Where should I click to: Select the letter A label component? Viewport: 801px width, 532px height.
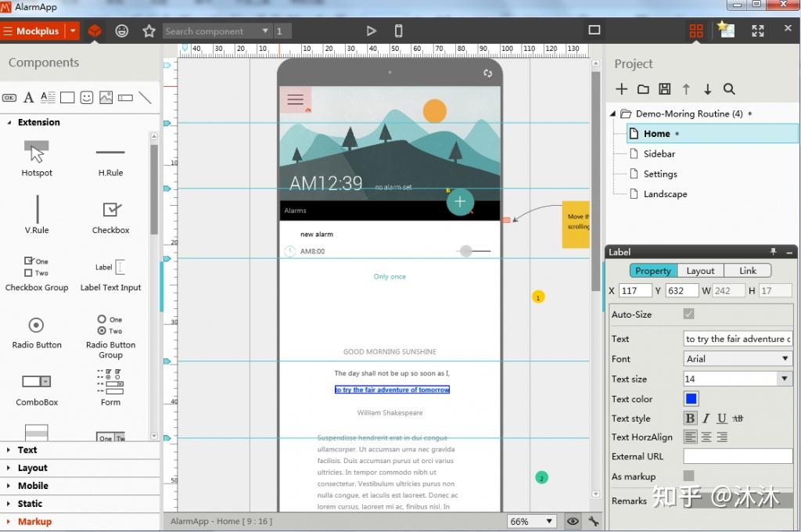tap(29, 97)
